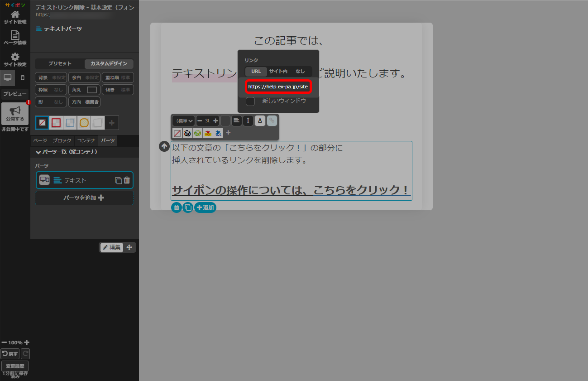Select no text style swatch
This screenshot has height=381, width=588.
point(177,133)
